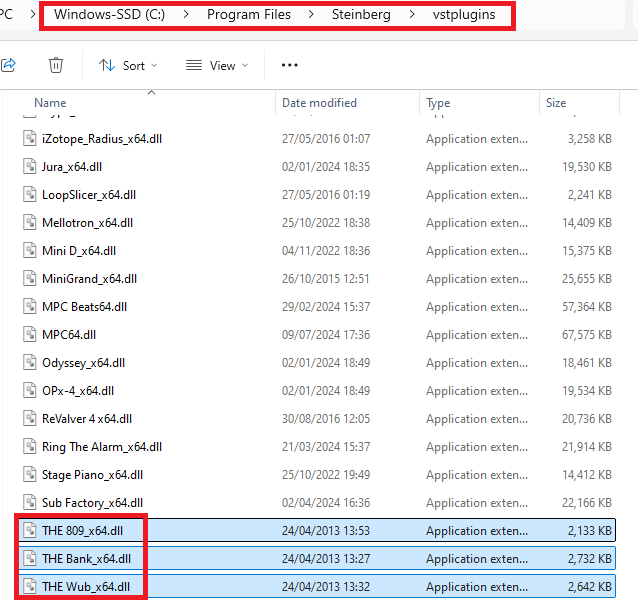Viewport: 638px width, 601px height.
Task: Navigate to Windows-SSD (C:) breadcrumb
Action: [x=109, y=15]
